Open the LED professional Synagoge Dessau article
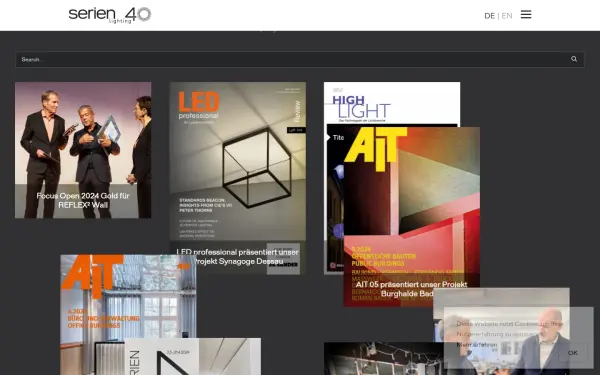 pyautogui.click(x=238, y=178)
